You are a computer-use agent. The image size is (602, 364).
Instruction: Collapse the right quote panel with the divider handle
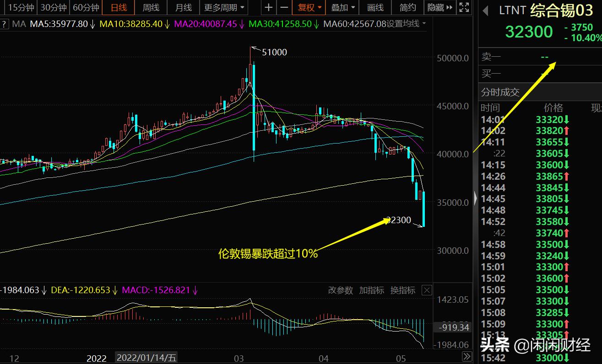(x=475, y=198)
